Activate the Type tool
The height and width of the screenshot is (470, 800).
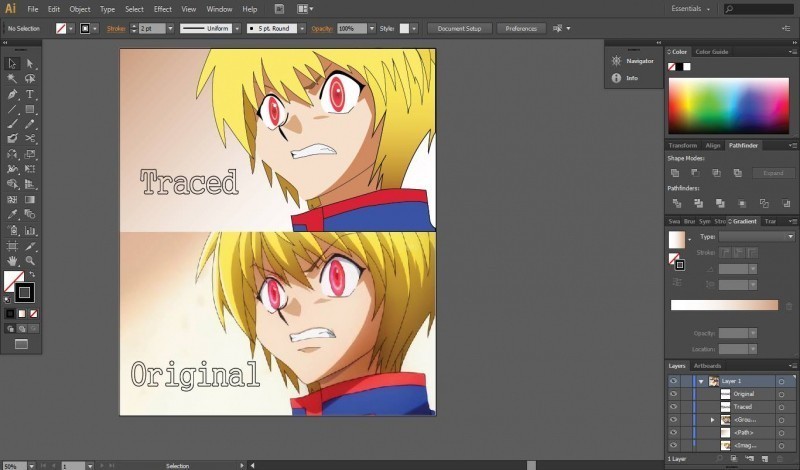pos(30,94)
